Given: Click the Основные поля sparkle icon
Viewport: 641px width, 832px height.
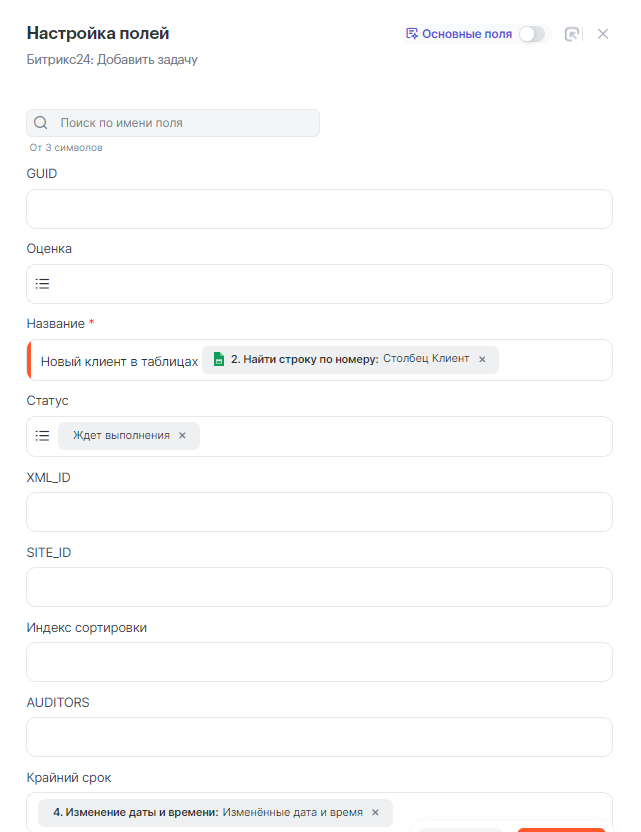Looking at the screenshot, I should (x=411, y=34).
